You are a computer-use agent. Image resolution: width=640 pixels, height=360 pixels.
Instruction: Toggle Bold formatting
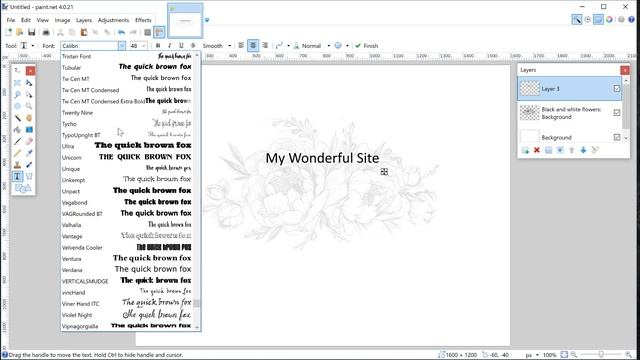pos(158,46)
